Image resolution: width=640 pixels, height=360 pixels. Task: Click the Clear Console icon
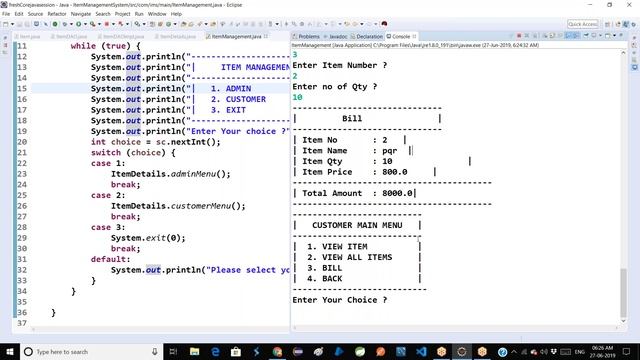[x=546, y=36]
